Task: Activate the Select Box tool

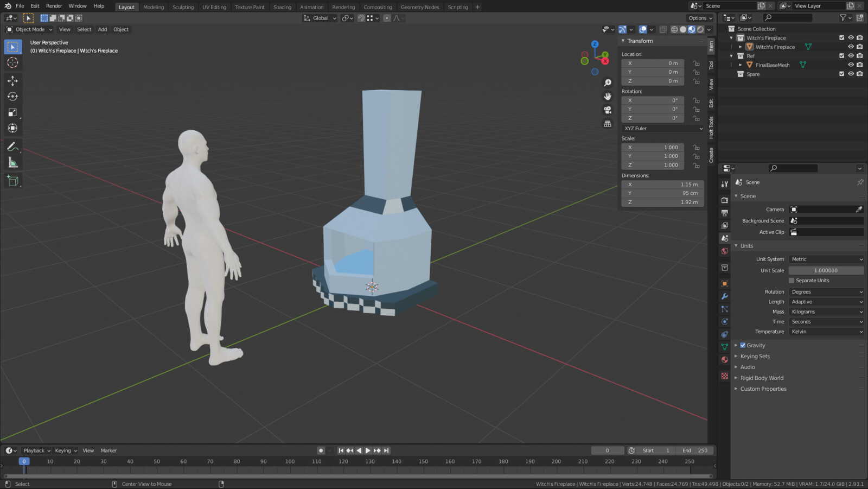Action: point(12,47)
